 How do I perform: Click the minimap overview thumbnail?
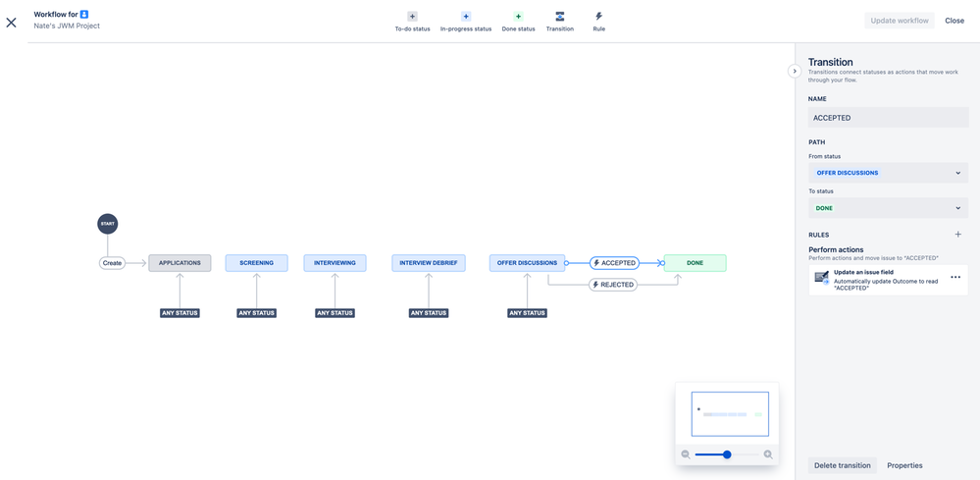730,414
